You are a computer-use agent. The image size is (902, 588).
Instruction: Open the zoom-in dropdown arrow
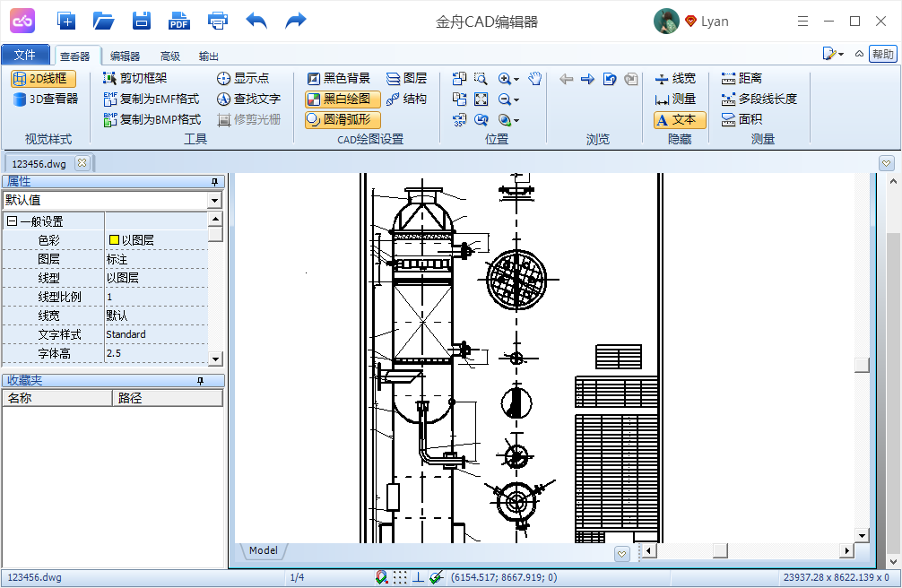click(x=517, y=80)
